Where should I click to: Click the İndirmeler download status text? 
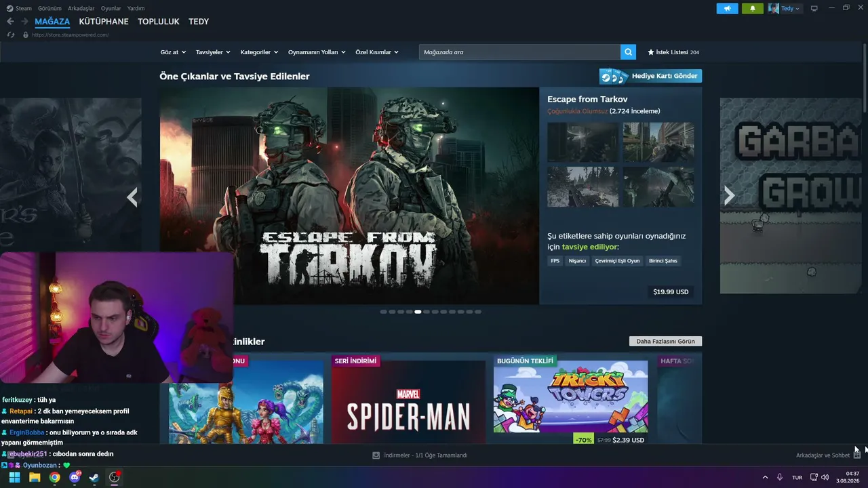[x=425, y=455]
